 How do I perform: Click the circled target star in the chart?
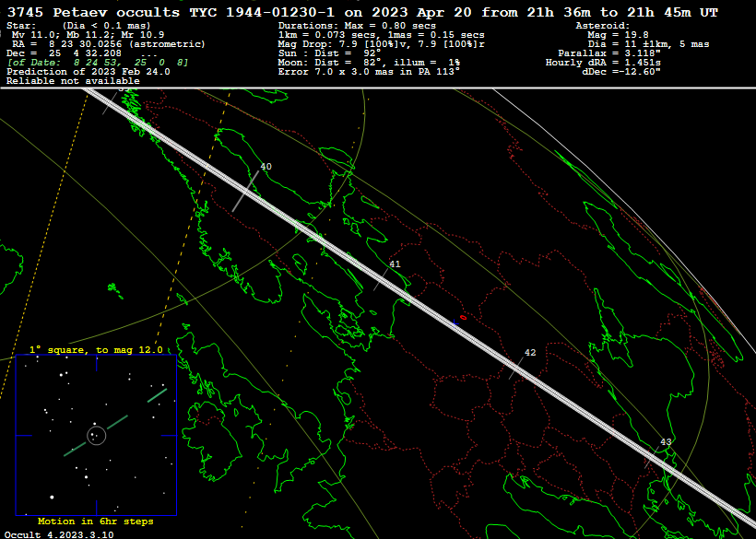click(96, 436)
